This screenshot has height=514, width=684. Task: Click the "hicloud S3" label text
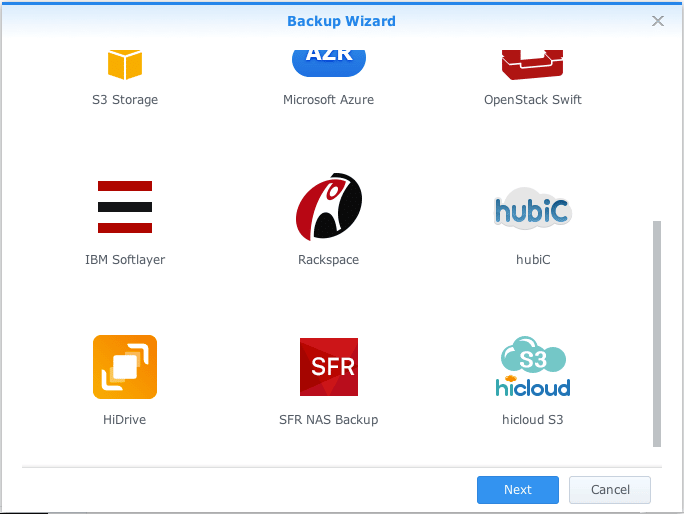click(x=533, y=420)
